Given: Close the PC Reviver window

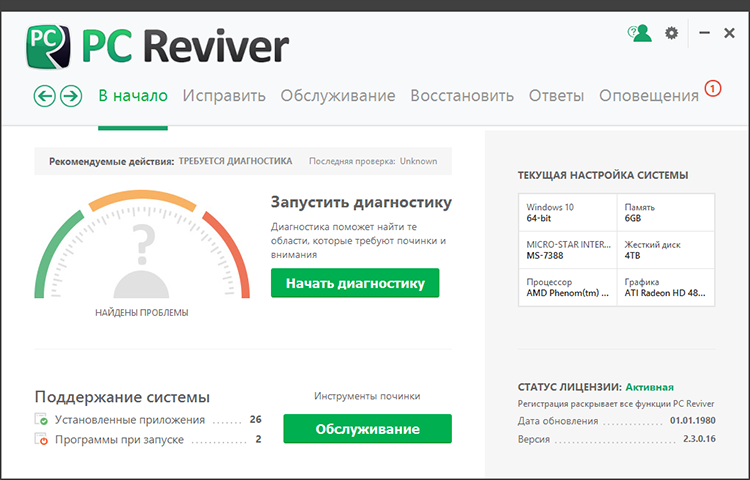Looking at the screenshot, I should pos(729,33).
